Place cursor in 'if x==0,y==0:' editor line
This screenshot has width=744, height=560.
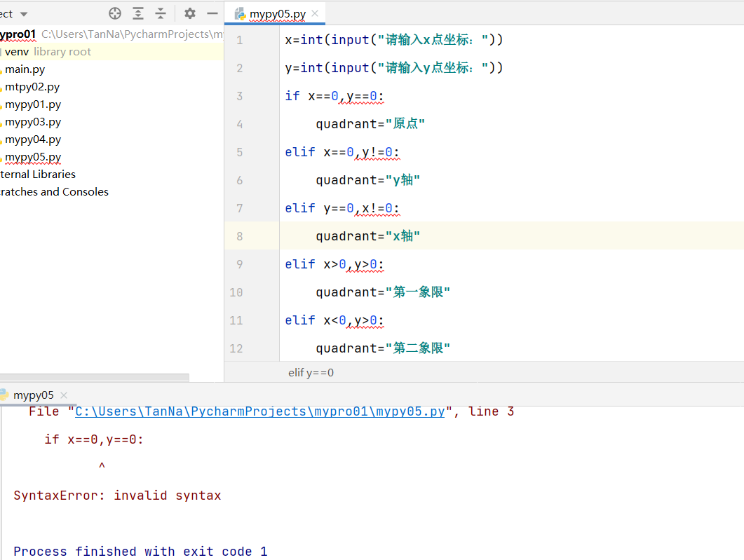[x=334, y=96]
